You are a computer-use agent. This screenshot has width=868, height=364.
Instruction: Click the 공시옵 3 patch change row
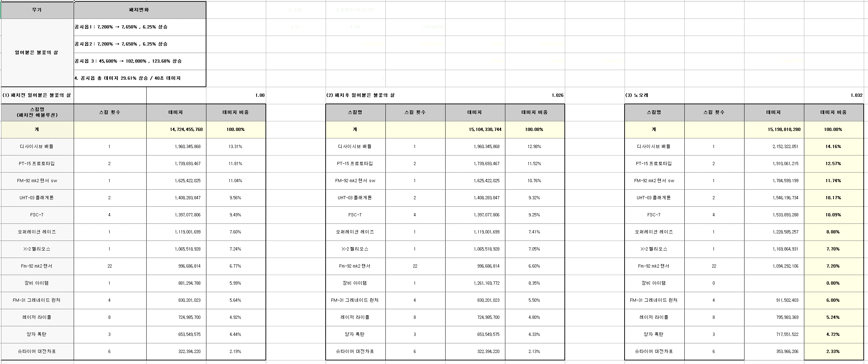click(x=140, y=61)
